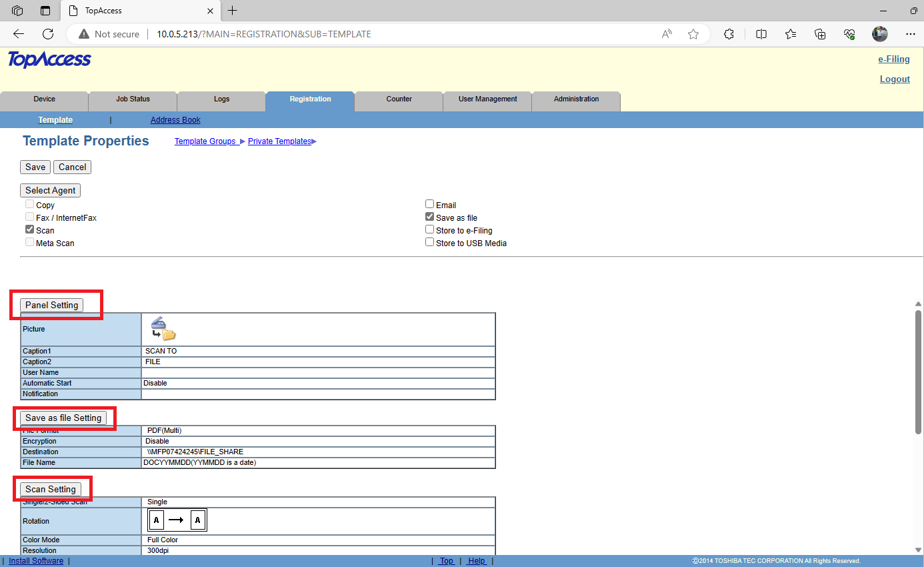
Task: Enable the Email agent checkbox
Action: (x=430, y=205)
